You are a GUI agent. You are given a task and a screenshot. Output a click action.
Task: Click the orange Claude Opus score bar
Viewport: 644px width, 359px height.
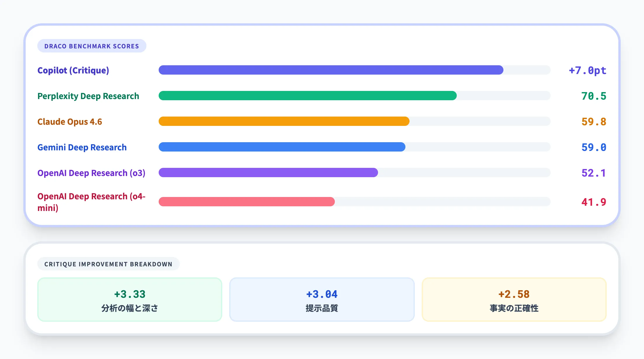coord(284,121)
